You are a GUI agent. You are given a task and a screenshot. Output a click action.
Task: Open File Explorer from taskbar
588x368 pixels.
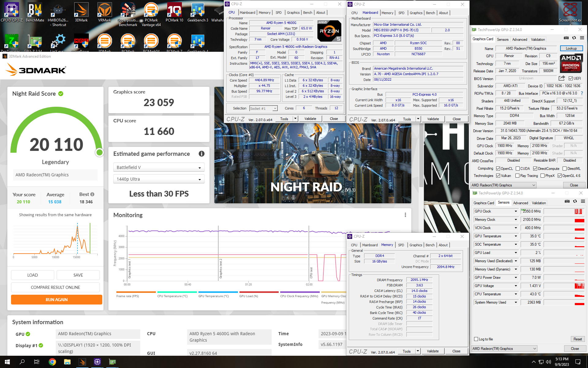coord(67,362)
